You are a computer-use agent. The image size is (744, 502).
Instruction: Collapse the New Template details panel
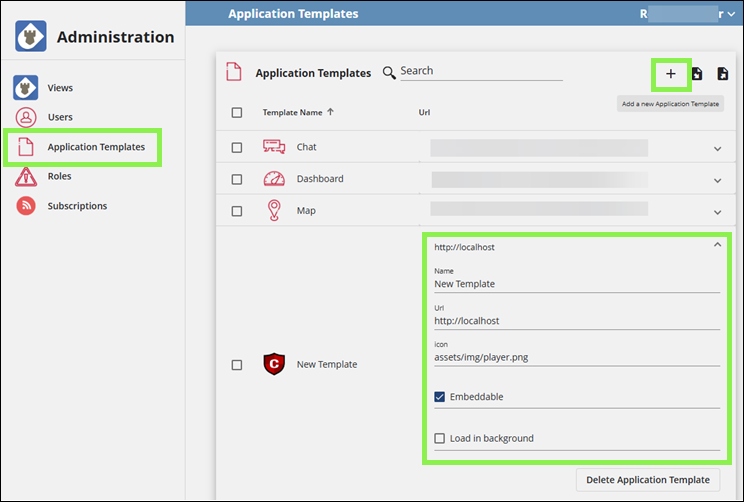point(717,246)
